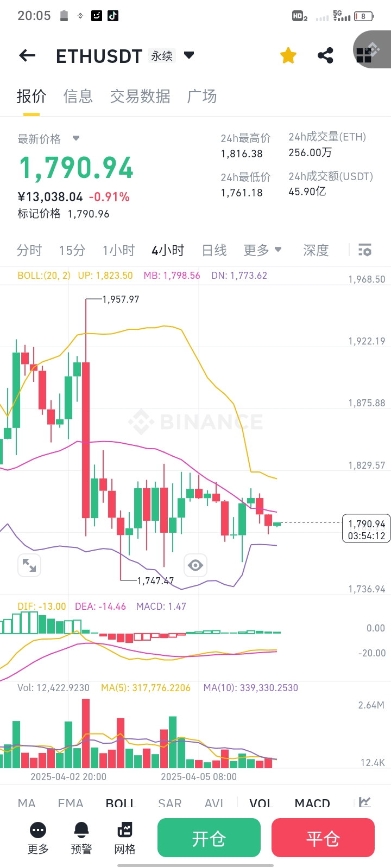Image resolution: width=391 pixels, height=868 pixels.
Task: Open the 更多 timeframe dropdown
Action: (x=263, y=250)
